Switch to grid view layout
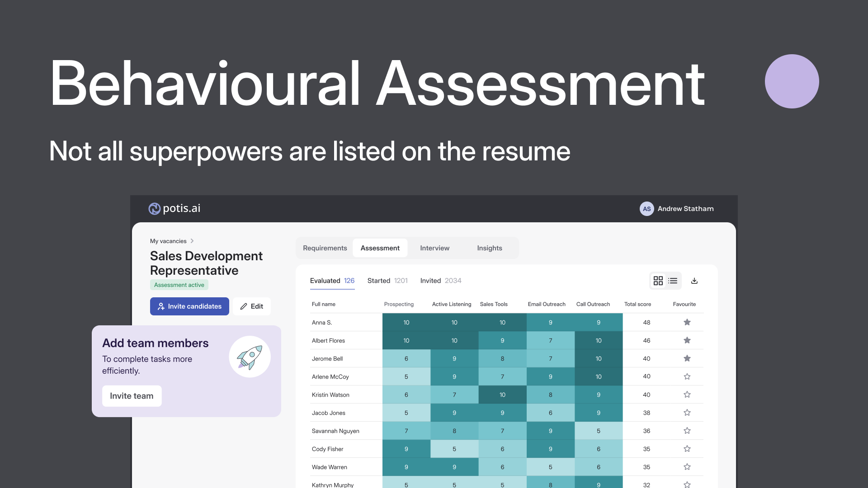 point(658,281)
